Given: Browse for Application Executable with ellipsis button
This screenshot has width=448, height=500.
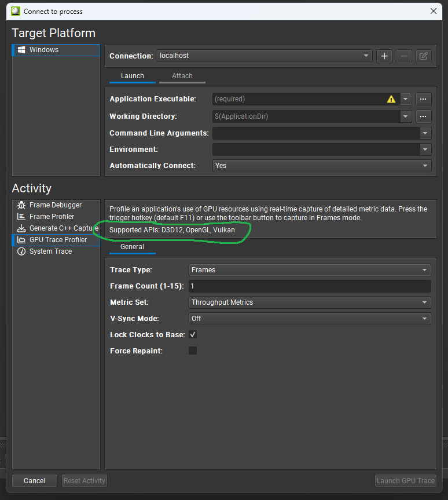Looking at the screenshot, I should 424,99.
